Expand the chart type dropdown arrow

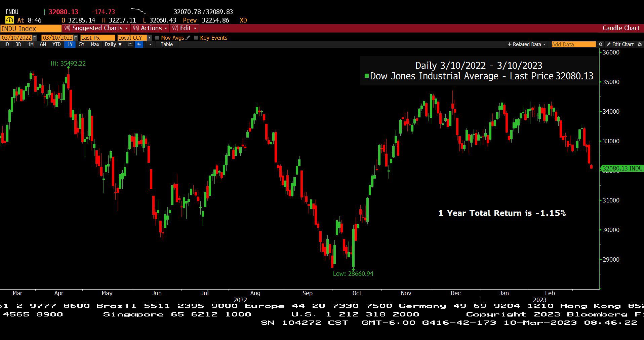click(150, 44)
